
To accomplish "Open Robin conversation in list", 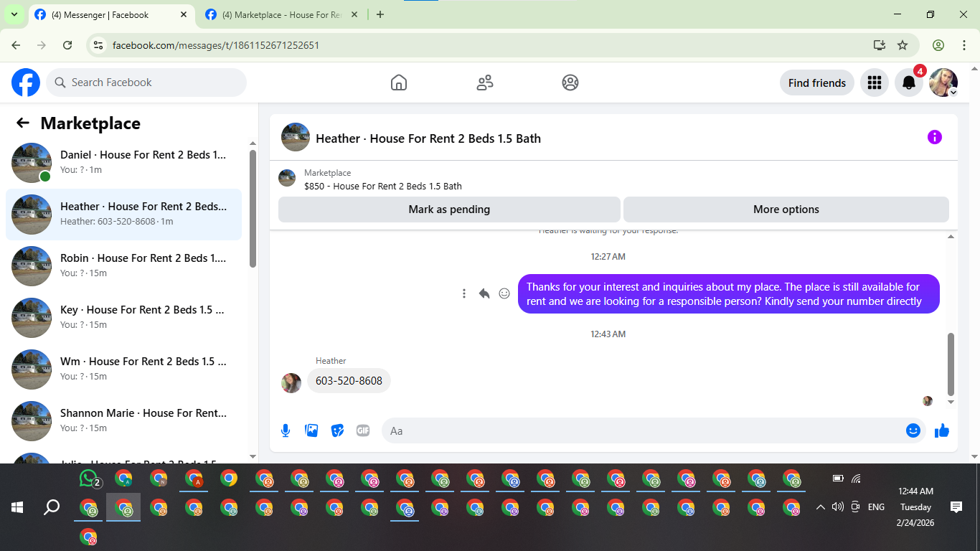I will [123, 266].
